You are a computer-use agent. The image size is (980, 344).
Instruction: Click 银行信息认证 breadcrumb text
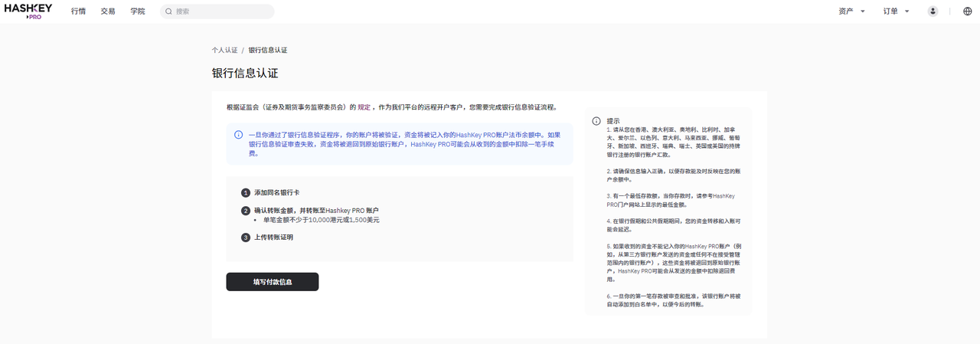pyautogui.click(x=268, y=50)
